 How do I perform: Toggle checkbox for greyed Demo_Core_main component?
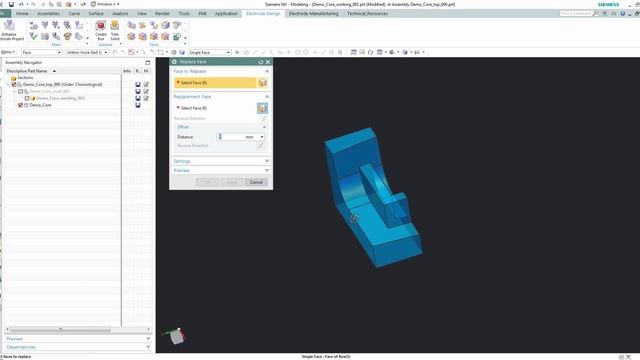coord(20,91)
